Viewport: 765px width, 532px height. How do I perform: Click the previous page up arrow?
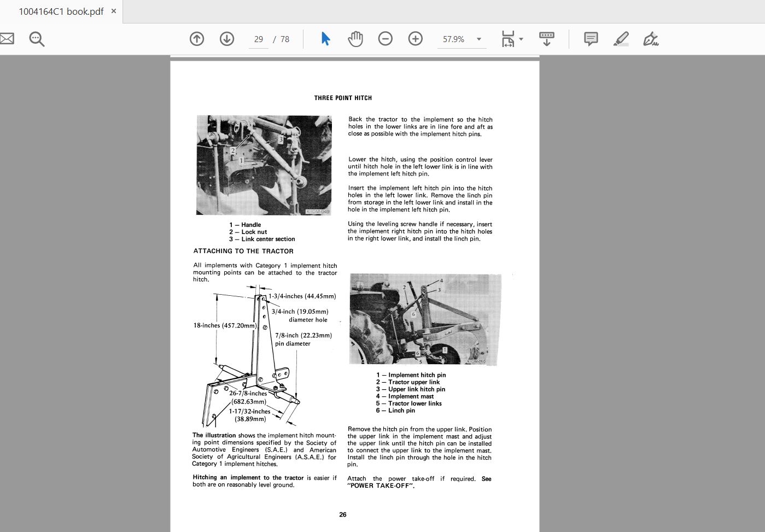click(x=197, y=39)
